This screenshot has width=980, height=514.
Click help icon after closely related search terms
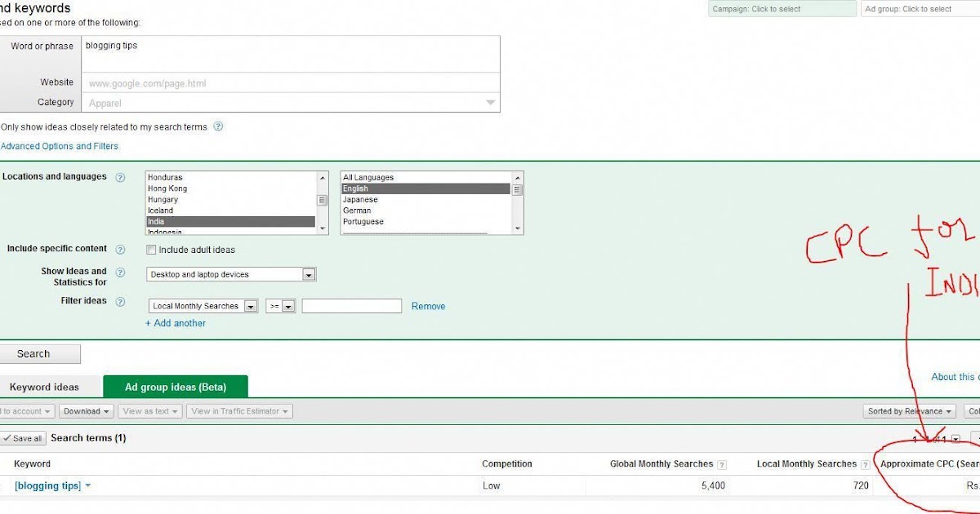point(218,127)
